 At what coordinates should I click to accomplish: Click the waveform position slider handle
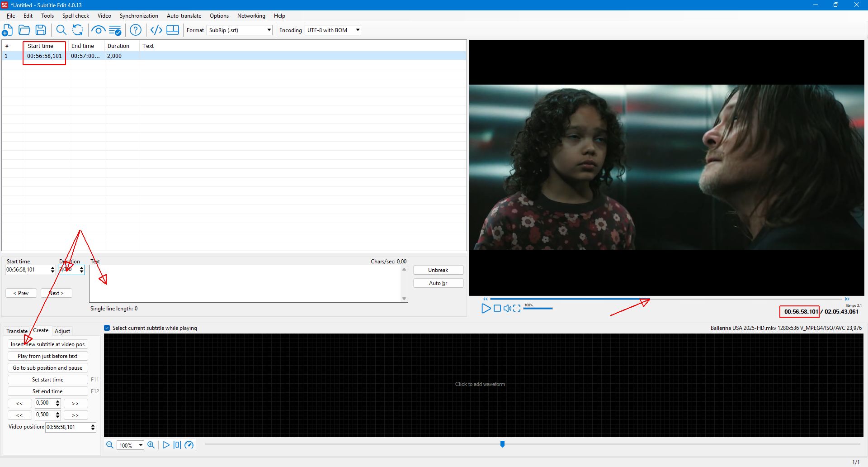(502, 444)
